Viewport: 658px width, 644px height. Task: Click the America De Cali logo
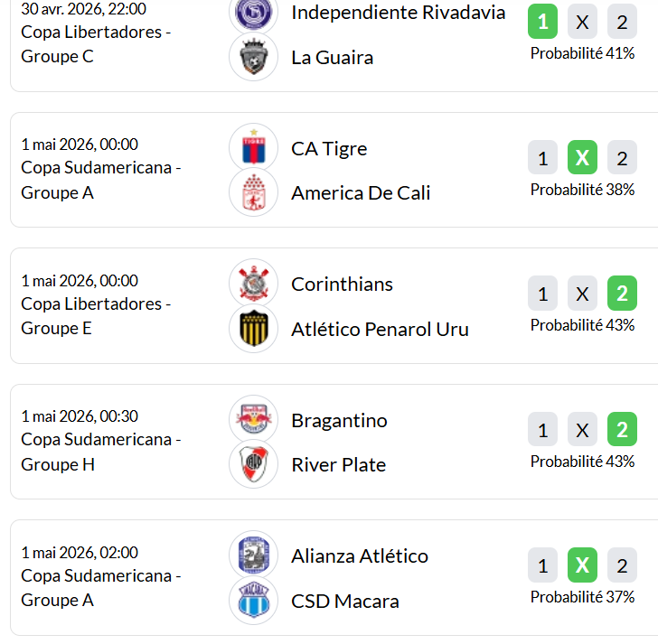254,193
